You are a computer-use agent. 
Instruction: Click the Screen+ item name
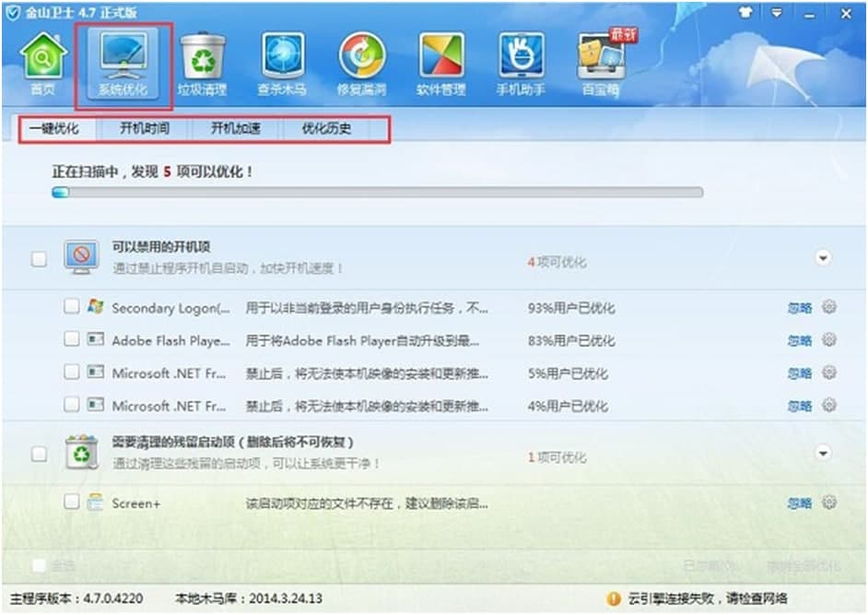click(135, 503)
